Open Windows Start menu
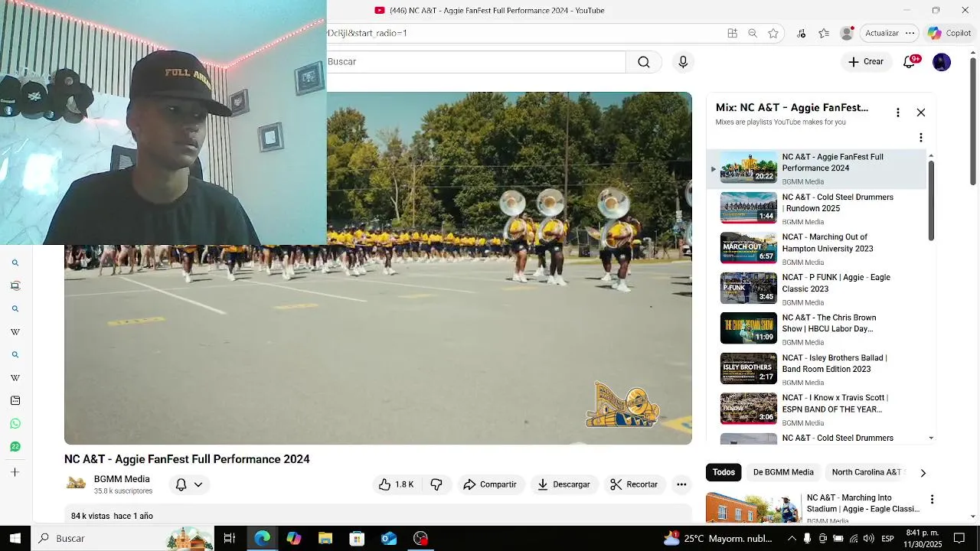The height and width of the screenshot is (551, 980). coord(15,538)
